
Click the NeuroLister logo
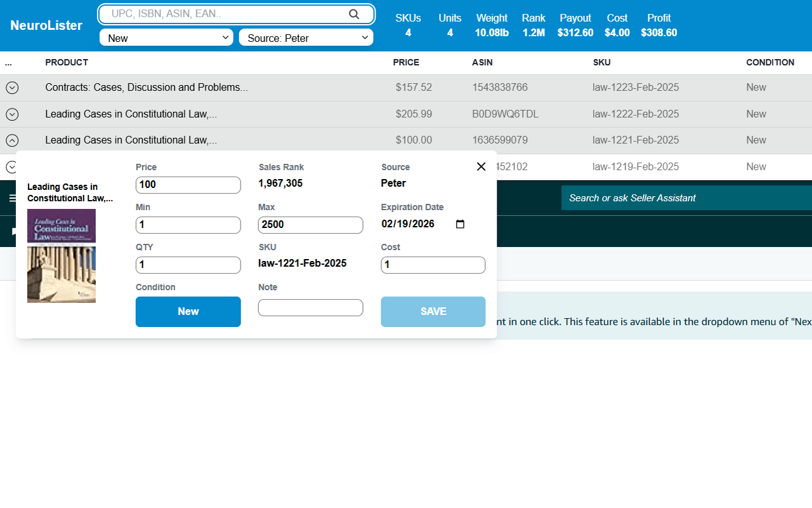[x=46, y=25]
